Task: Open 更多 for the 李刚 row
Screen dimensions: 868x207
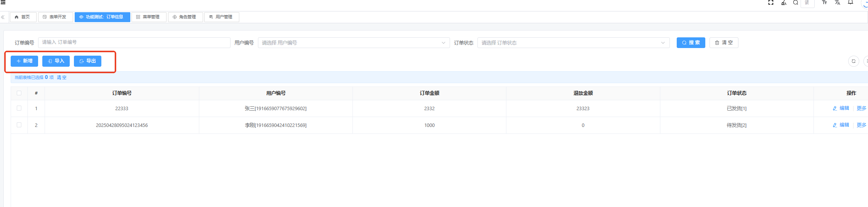Action: click(x=862, y=125)
